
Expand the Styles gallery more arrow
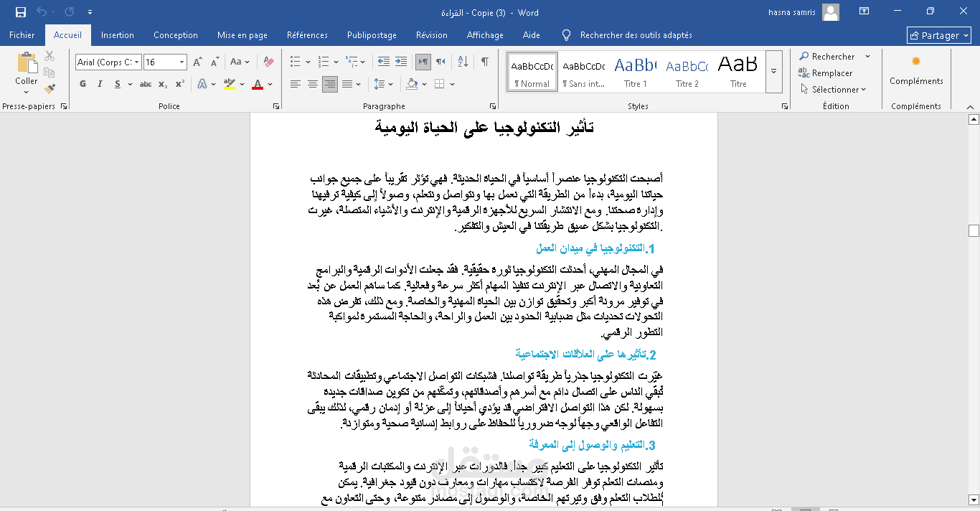point(773,71)
